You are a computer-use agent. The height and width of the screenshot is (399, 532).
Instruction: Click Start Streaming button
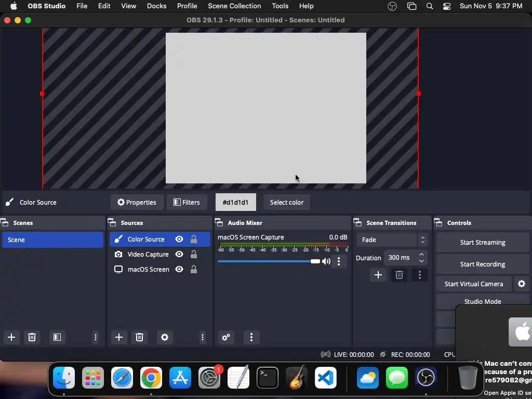click(483, 242)
